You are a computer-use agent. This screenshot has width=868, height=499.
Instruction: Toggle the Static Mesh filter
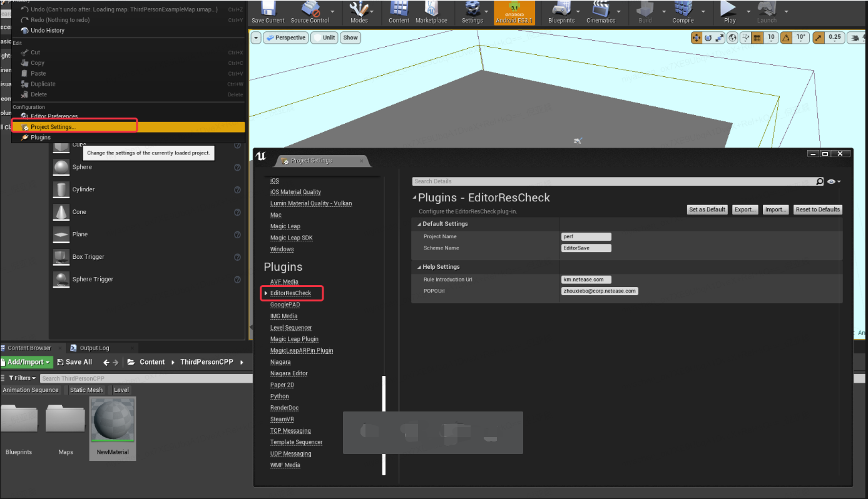pyautogui.click(x=86, y=390)
